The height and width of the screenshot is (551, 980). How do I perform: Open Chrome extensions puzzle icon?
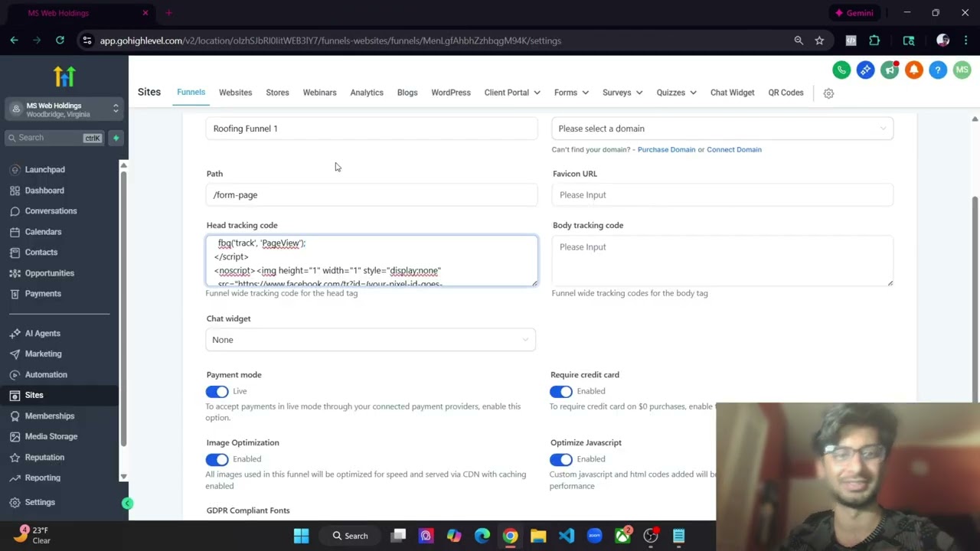coord(874,41)
